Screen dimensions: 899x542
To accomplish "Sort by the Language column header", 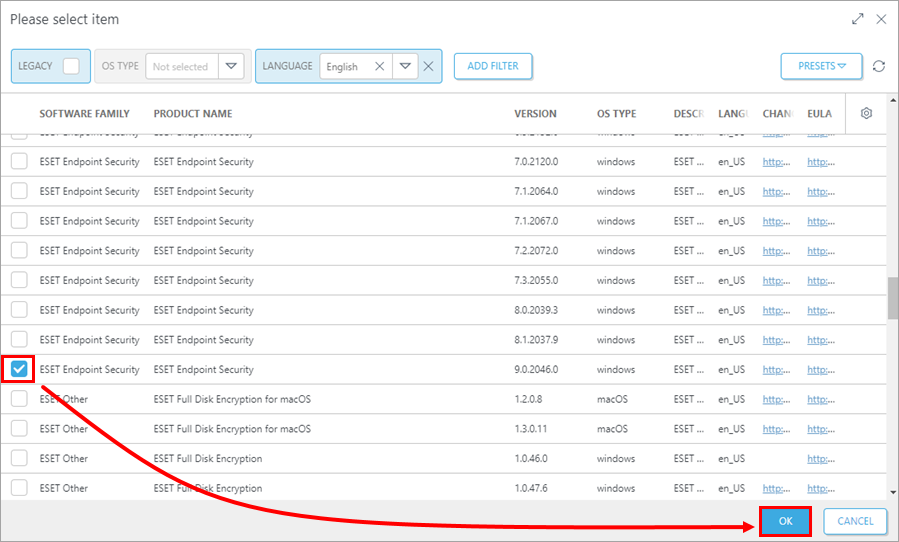I will (x=733, y=114).
